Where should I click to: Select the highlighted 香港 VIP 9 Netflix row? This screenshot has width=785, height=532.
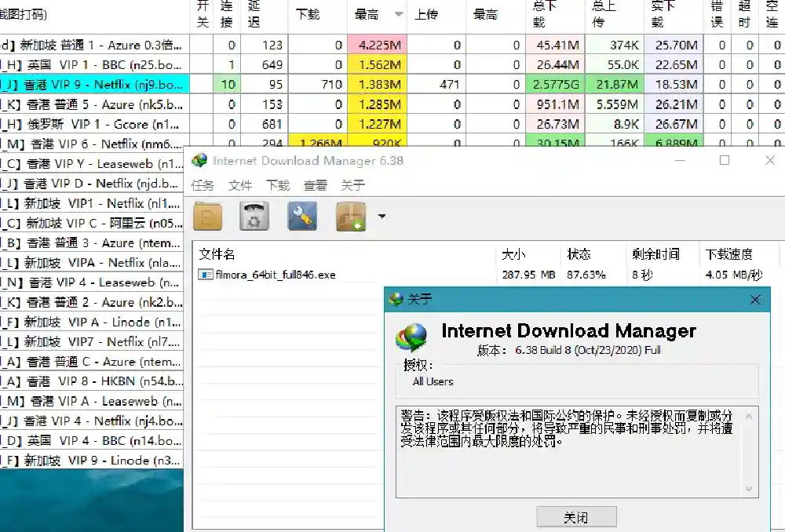tap(90, 84)
